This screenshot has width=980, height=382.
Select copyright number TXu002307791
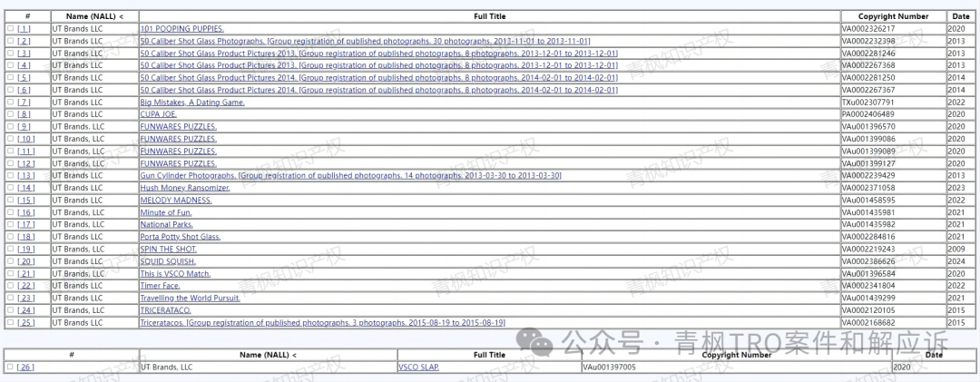868,102
